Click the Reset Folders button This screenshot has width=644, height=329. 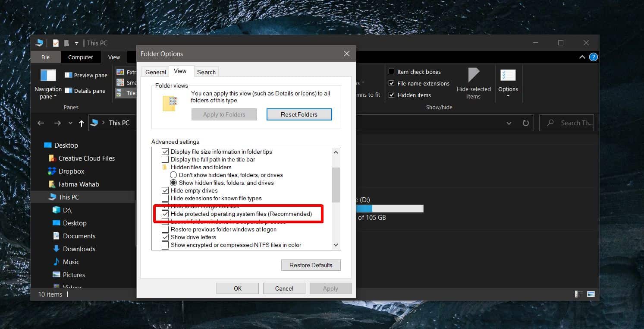tap(299, 114)
